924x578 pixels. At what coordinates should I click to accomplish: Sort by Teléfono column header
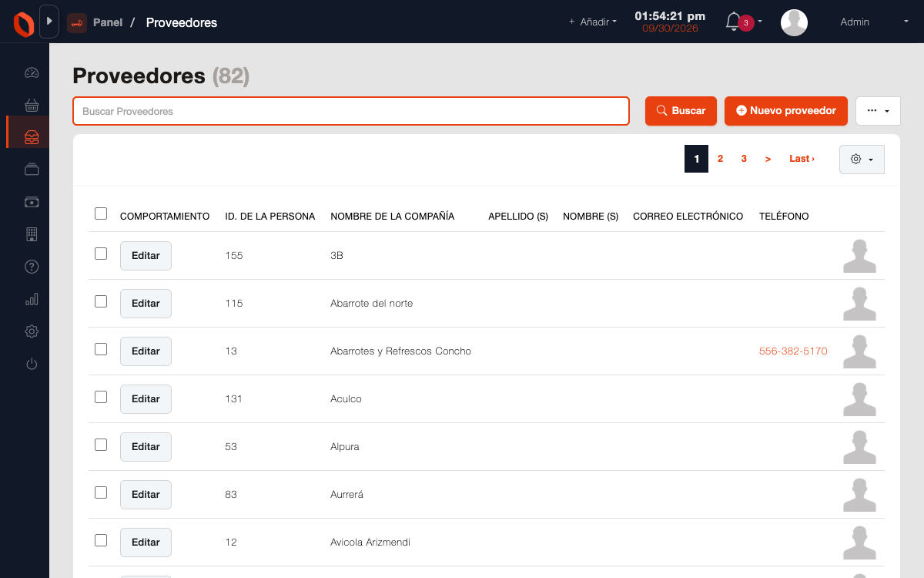(x=784, y=217)
